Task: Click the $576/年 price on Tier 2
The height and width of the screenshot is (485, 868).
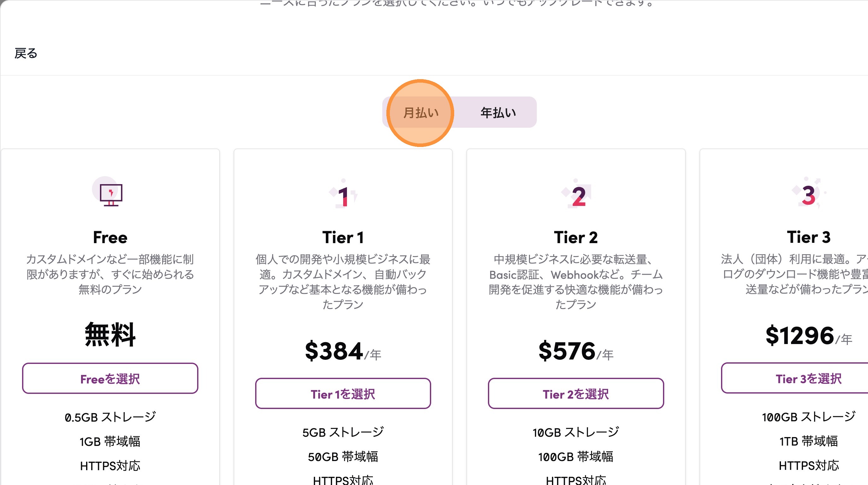Action: click(x=576, y=351)
